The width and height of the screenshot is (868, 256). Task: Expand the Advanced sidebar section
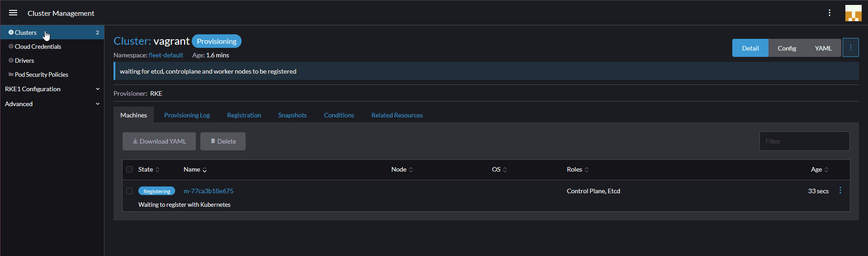click(97, 104)
